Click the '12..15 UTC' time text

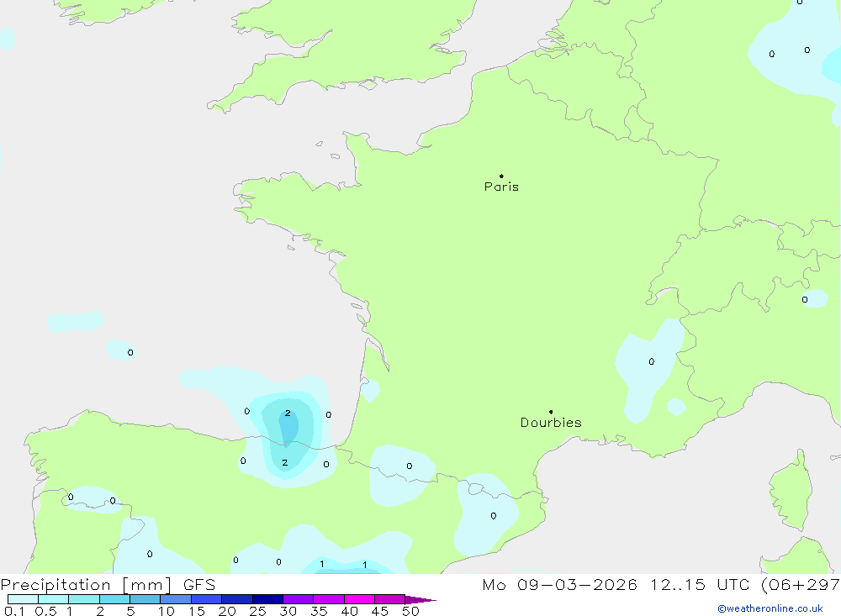pos(700,584)
